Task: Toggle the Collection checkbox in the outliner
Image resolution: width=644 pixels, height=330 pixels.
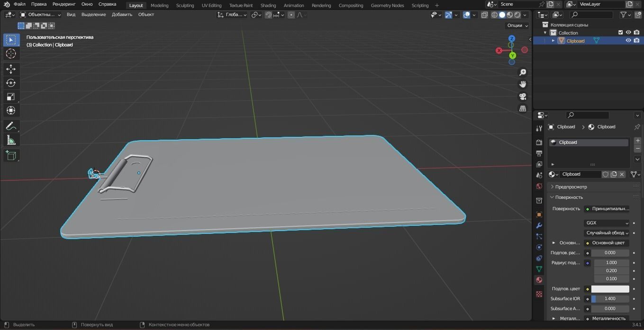Action: (621, 32)
